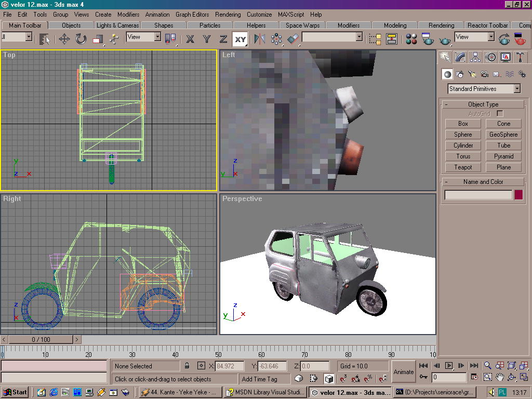This screenshot has height=399, width=532.
Task: Switch to the Lights & Cameras tab
Action: click(x=117, y=25)
